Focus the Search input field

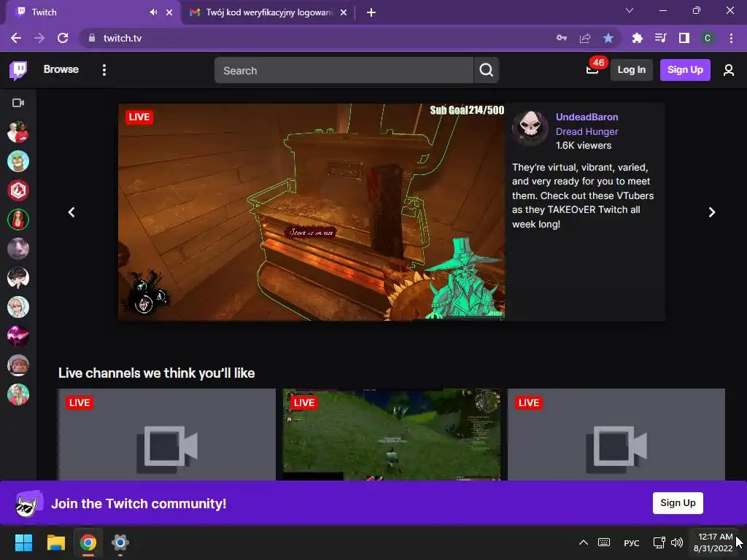coord(344,71)
